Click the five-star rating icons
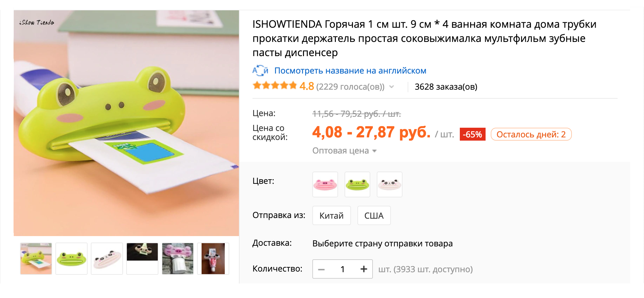644x298 pixels. [x=275, y=86]
